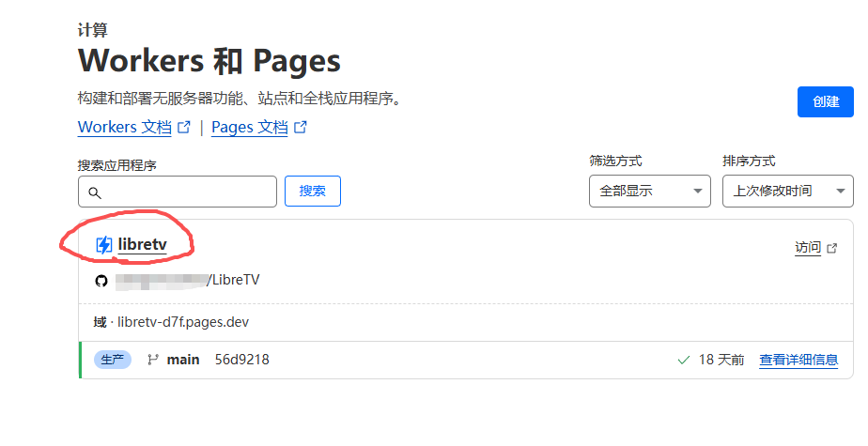Focus the 搜索应用程序 search input field
868x446 pixels.
188,192
